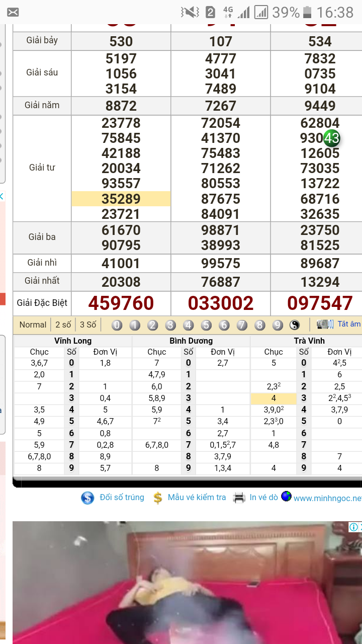The height and width of the screenshot is (644, 362).
Task: Switch to 2 số view
Action: [x=63, y=325]
